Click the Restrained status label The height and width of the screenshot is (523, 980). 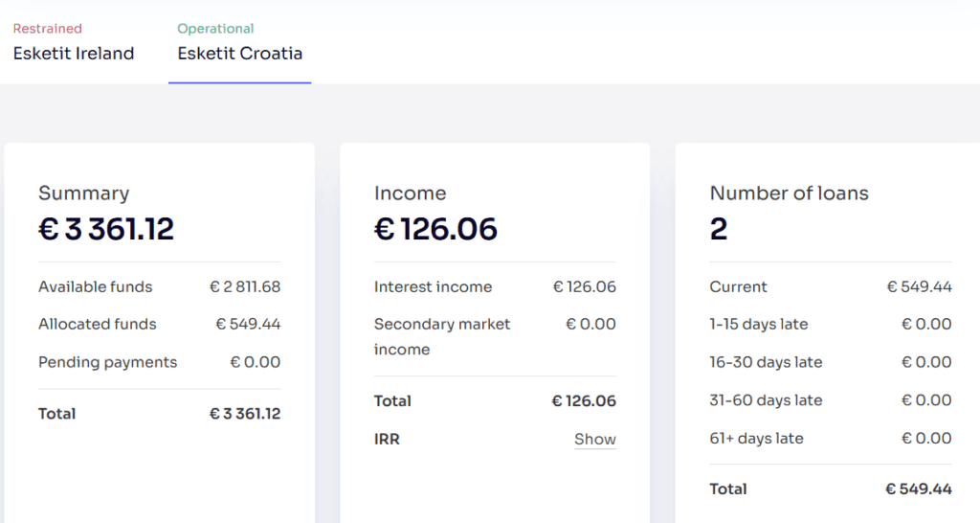tap(48, 29)
